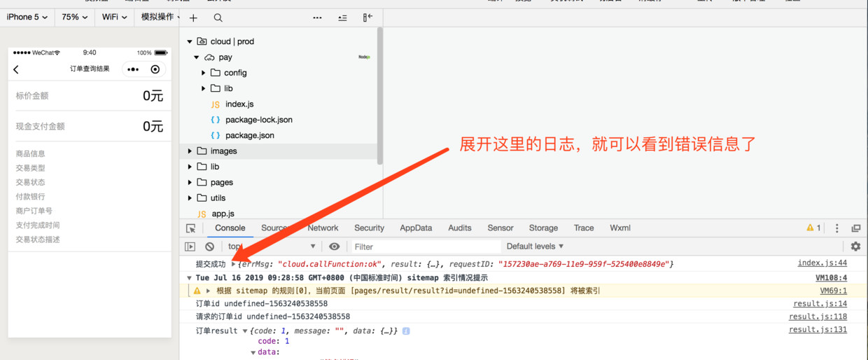Click the devtools dock side icon
The height and width of the screenshot is (360, 868).
click(855, 228)
